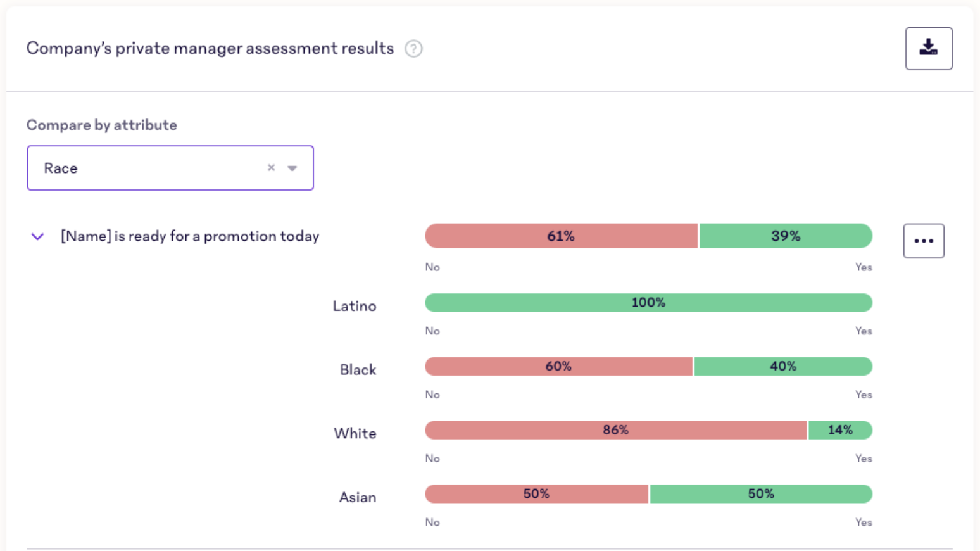This screenshot has height=551, width=980.
Task: Select the White row label
Action: pyautogui.click(x=355, y=433)
